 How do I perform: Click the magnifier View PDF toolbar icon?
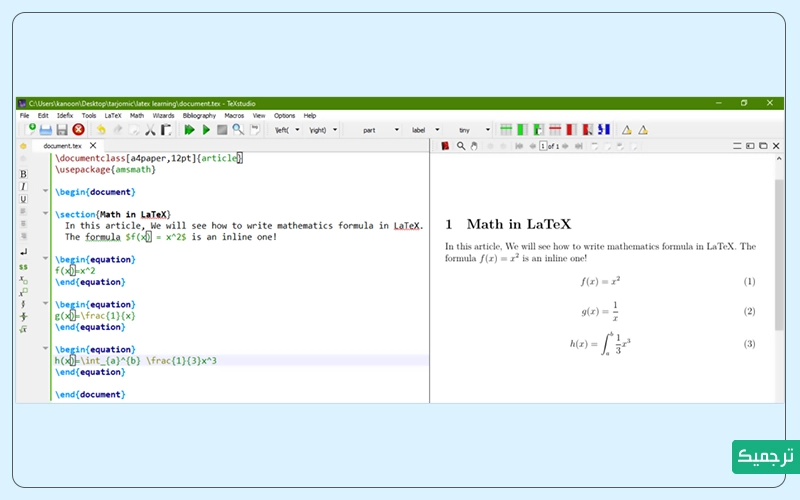[238, 129]
